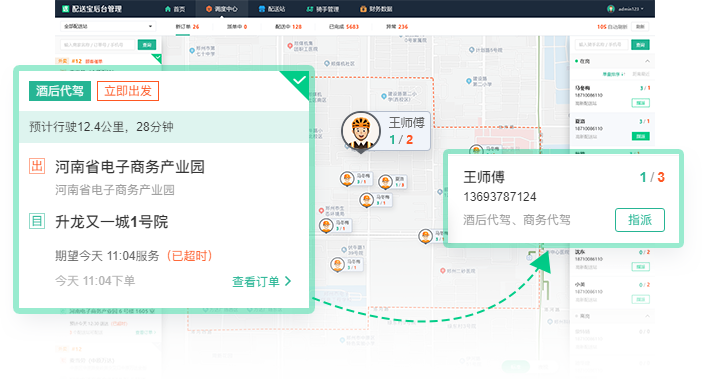The height and width of the screenshot is (379, 702).
Task: Click the 郑州市第七十中学 map marker
Action: 192,51
